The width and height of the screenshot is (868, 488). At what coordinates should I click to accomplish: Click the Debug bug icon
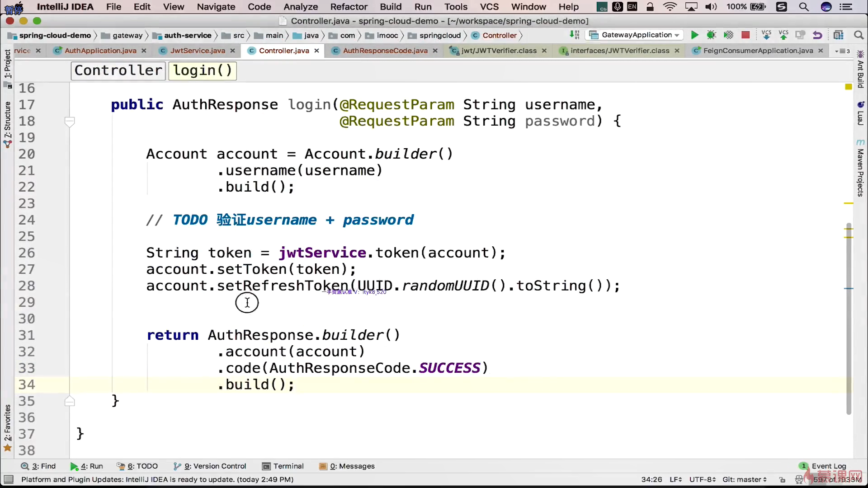pyautogui.click(x=711, y=35)
